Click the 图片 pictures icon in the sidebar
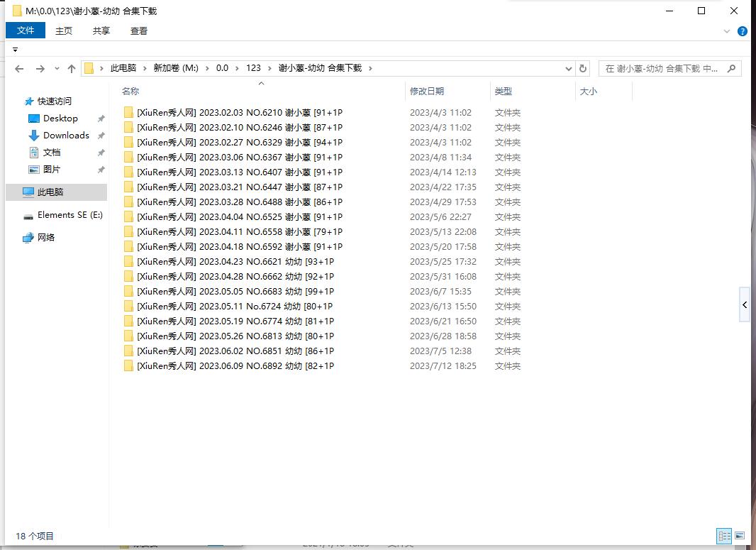The height and width of the screenshot is (550, 756). [x=34, y=170]
